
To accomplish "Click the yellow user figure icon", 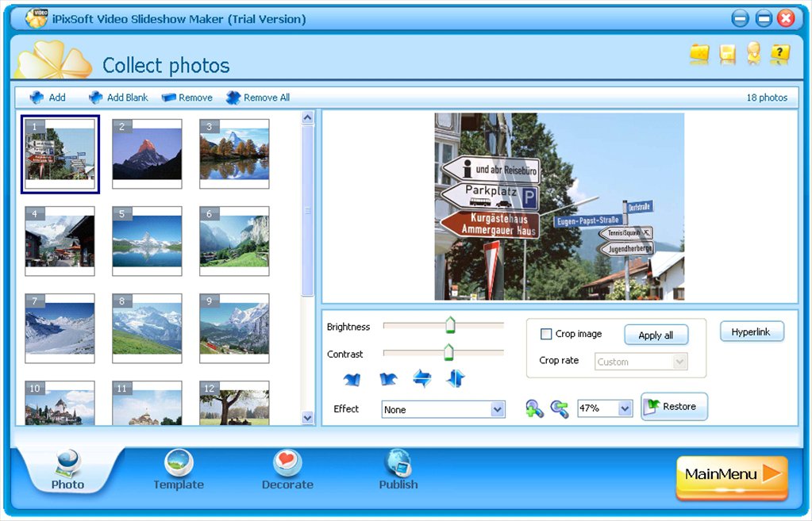I will (x=753, y=53).
